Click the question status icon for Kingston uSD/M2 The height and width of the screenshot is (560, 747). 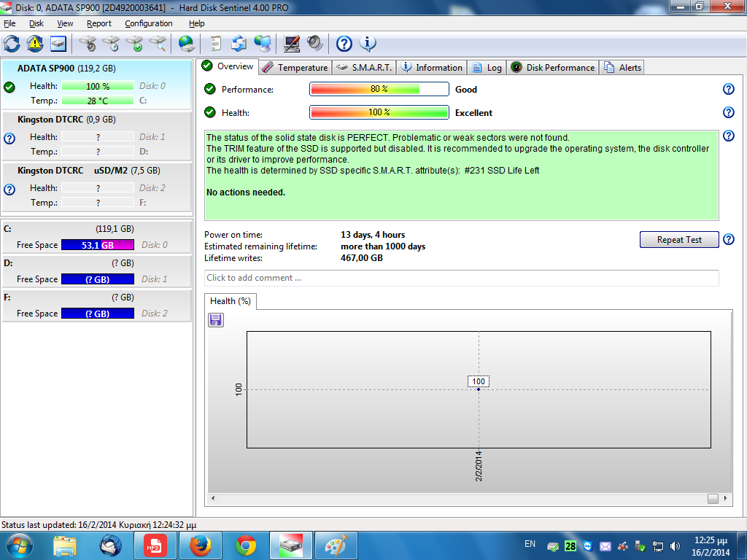(x=9, y=190)
